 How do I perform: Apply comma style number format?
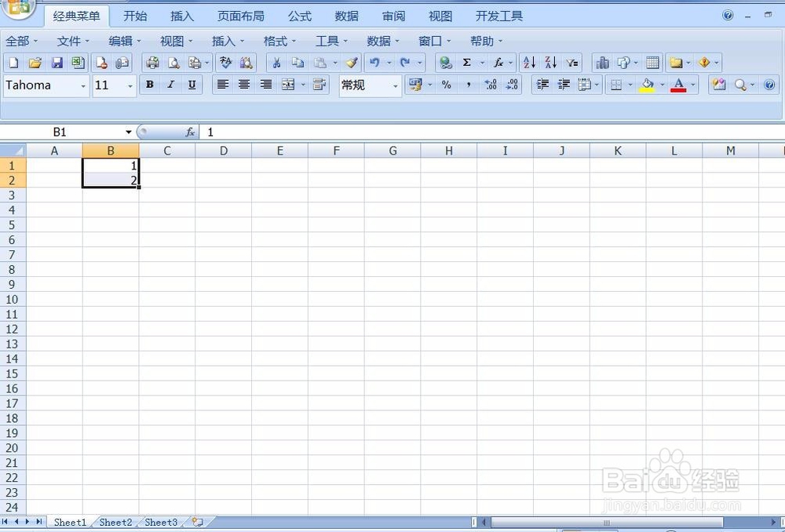point(468,85)
